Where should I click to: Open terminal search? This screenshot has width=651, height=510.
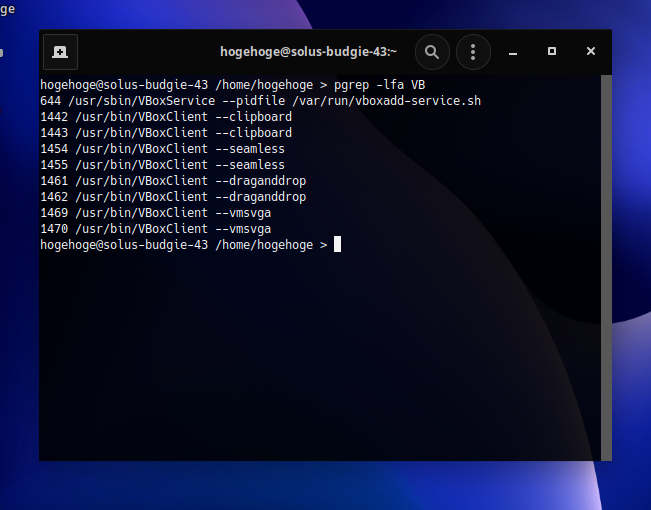pyautogui.click(x=432, y=52)
